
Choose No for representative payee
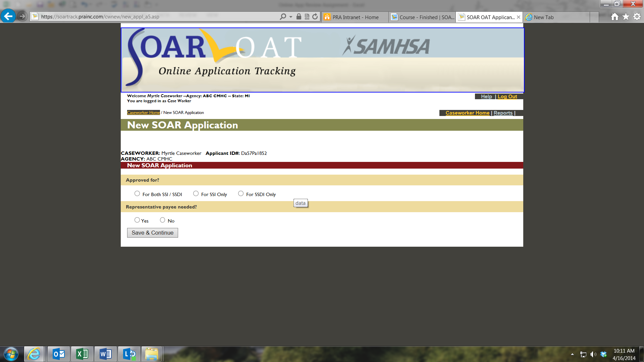(x=163, y=220)
